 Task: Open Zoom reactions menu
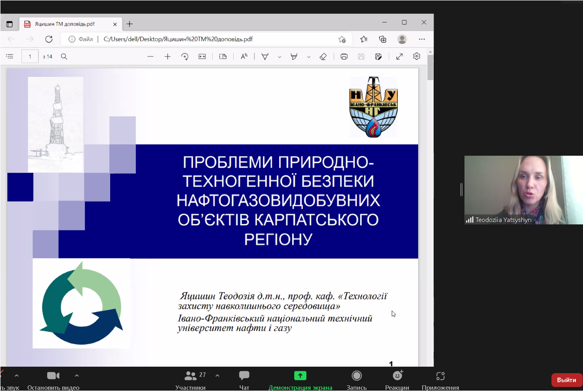(397, 380)
